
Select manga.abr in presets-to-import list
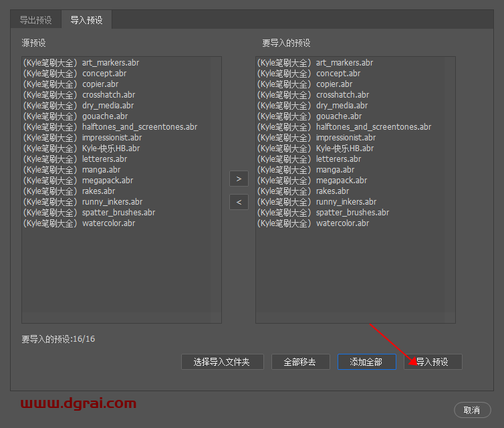pyautogui.click(x=305, y=169)
